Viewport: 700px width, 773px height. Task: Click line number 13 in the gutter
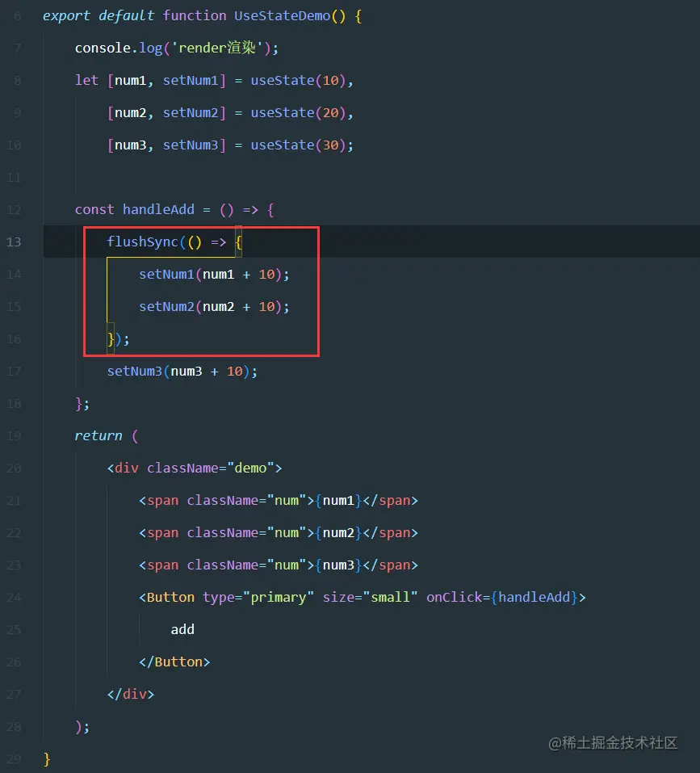(14, 242)
